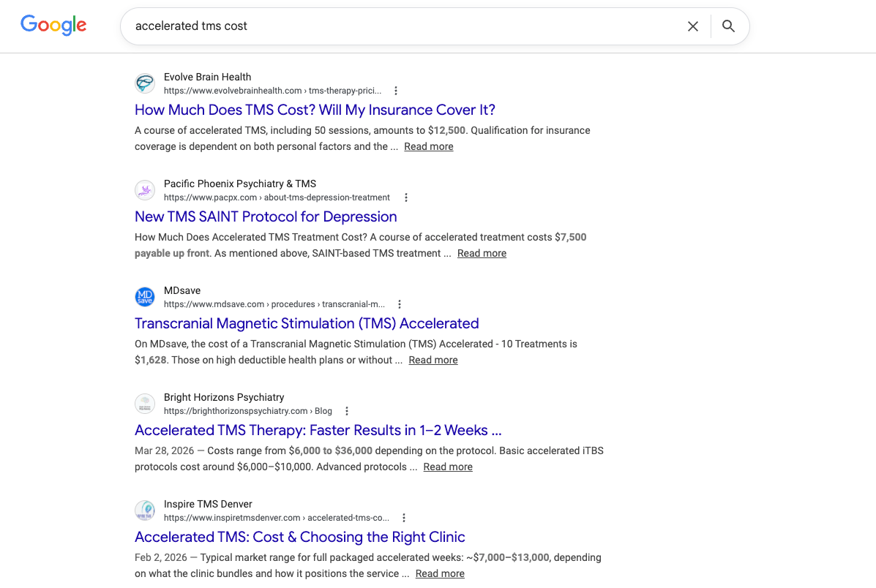This screenshot has width=876, height=588.
Task: Click the '$1,628' price in MDsave snippet
Action: click(x=150, y=360)
